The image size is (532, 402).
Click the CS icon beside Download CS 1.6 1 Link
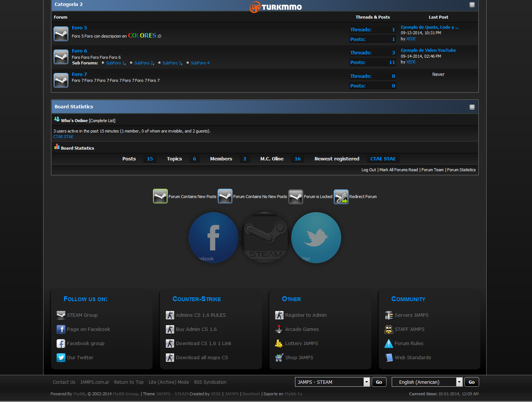pyautogui.click(x=170, y=344)
